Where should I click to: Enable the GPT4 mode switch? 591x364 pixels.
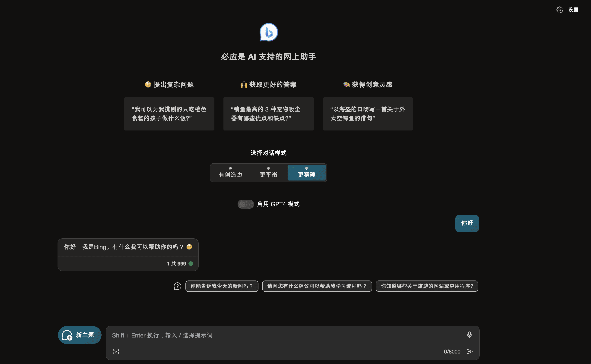point(246,204)
